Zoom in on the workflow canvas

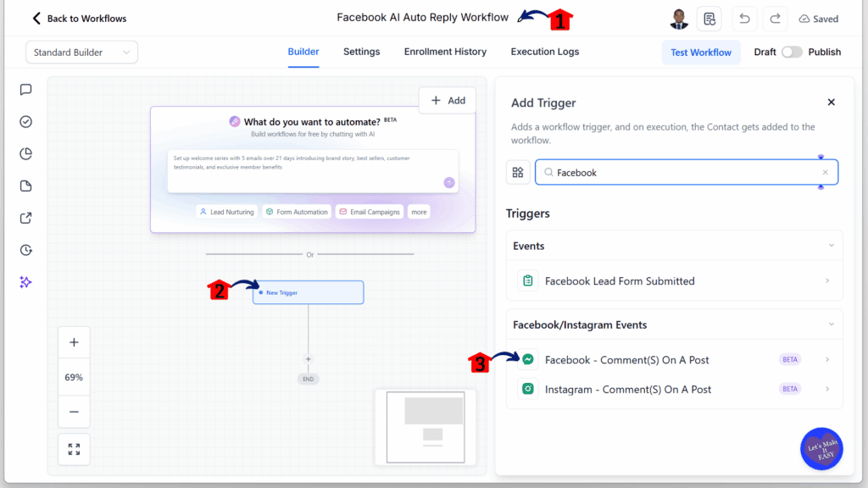[x=74, y=342]
